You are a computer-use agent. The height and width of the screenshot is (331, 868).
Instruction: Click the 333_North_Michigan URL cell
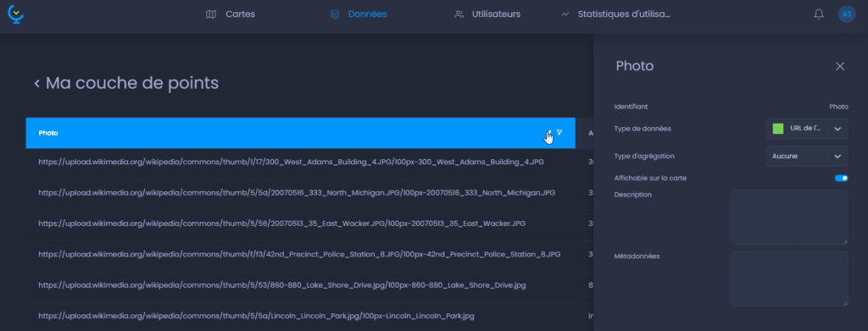tap(297, 193)
